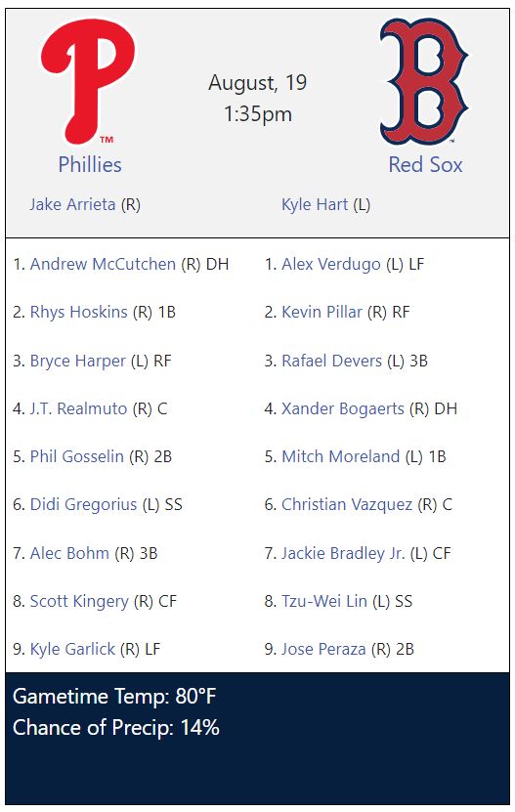Click the Phillies team logo
This screenshot has height=812, width=515.
pyautogui.click(x=88, y=81)
